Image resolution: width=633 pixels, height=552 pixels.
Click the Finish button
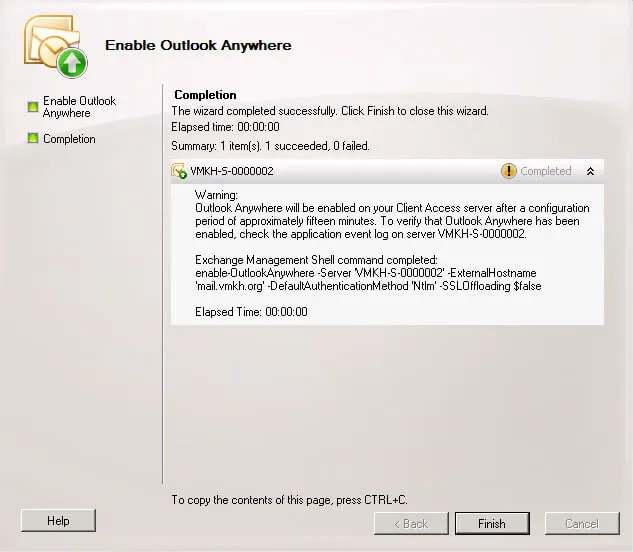[492, 523]
